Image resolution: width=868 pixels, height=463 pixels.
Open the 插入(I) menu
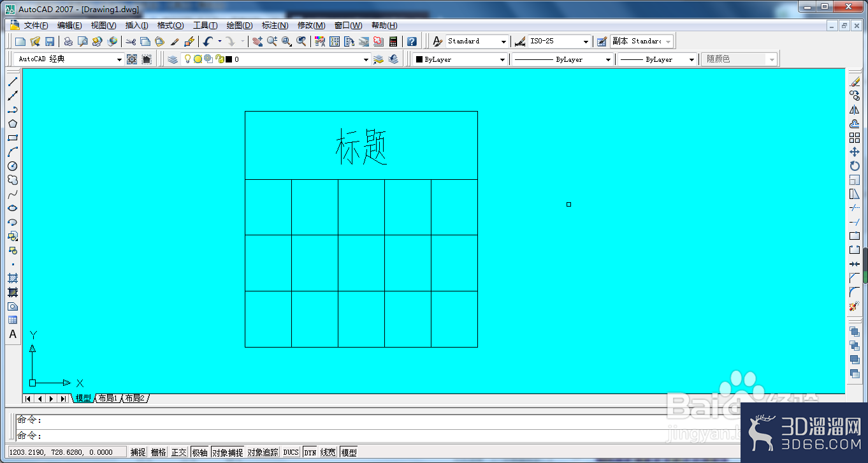[136, 26]
